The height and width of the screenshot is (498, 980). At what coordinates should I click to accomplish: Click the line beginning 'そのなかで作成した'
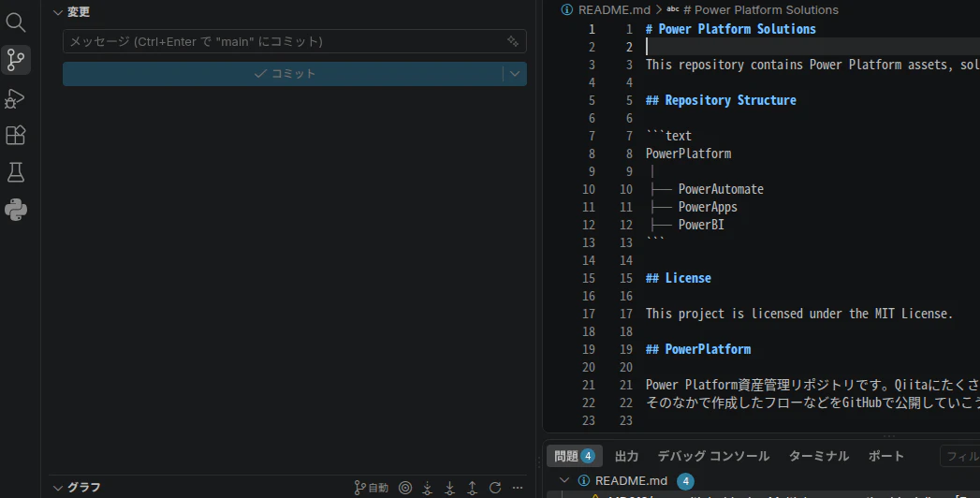pyautogui.click(x=812, y=403)
